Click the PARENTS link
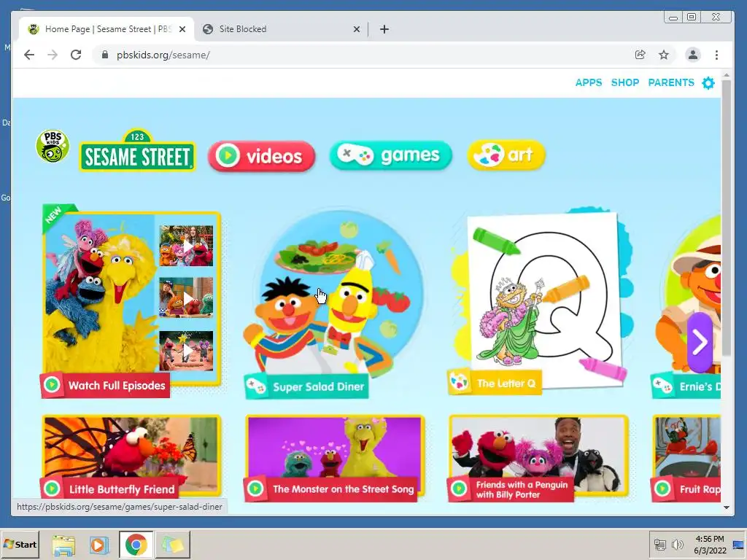 click(671, 82)
